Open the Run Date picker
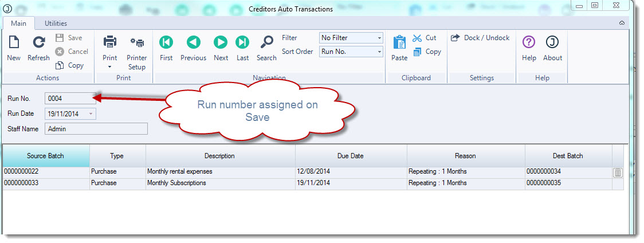The image size is (644, 243). click(91, 113)
